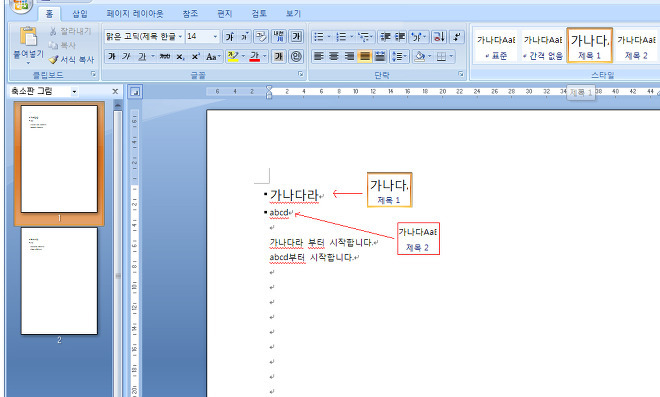
Task: Expand highlight color arrow
Action: coord(243,56)
